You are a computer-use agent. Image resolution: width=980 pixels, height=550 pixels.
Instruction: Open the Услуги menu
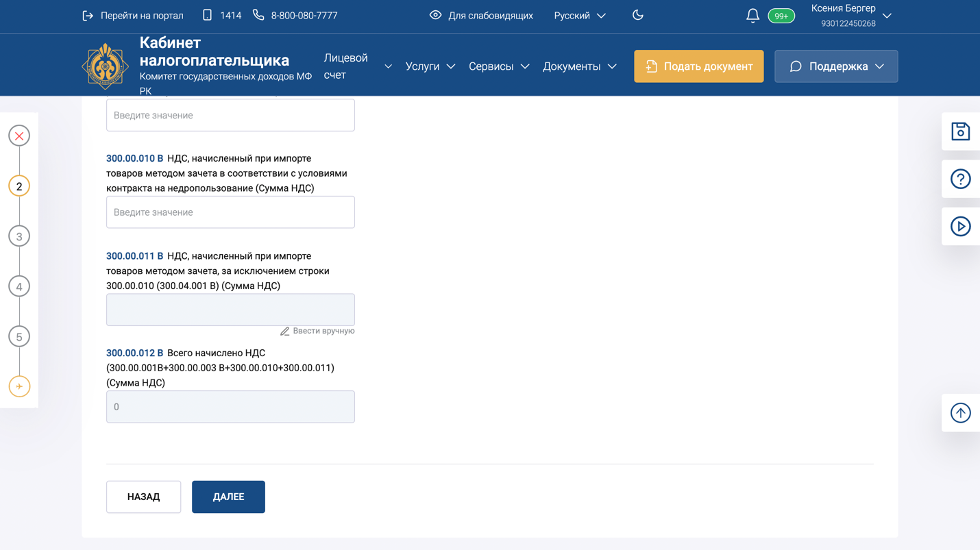click(430, 66)
